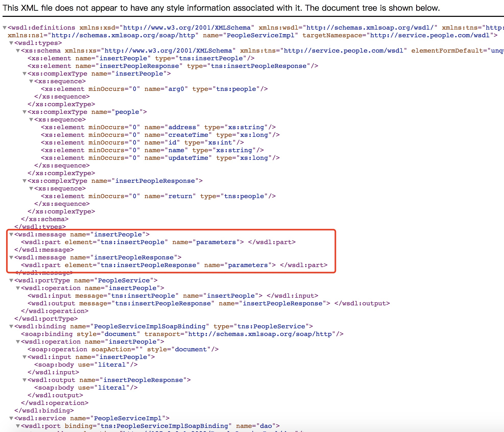Click the no style information notice

pyautogui.click(x=221, y=8)
